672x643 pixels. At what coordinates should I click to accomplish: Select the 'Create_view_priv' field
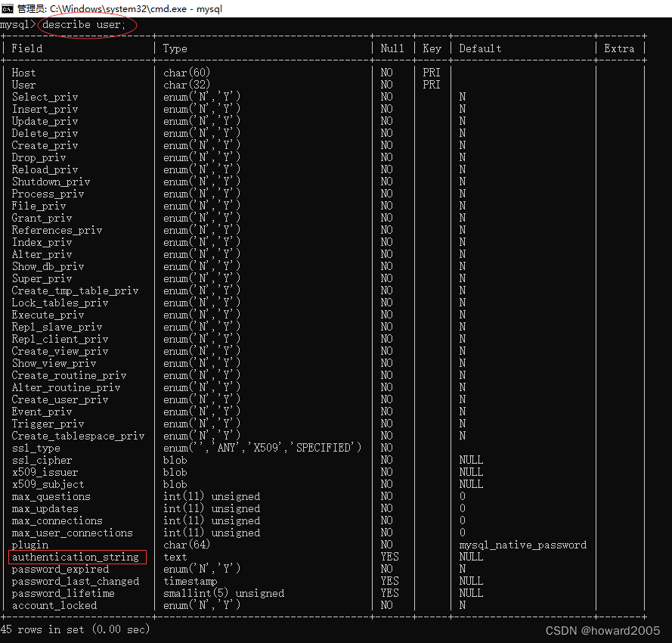tap(60, 351)
